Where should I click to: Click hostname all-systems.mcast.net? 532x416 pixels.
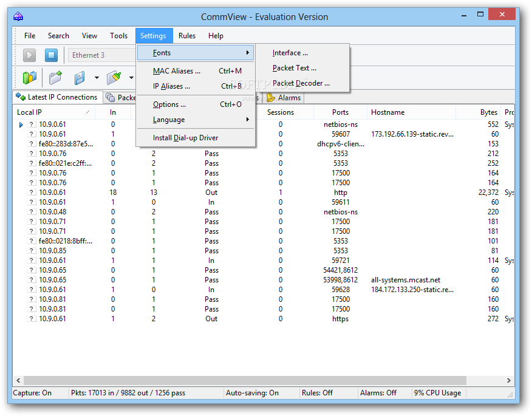tap(406, 280)
